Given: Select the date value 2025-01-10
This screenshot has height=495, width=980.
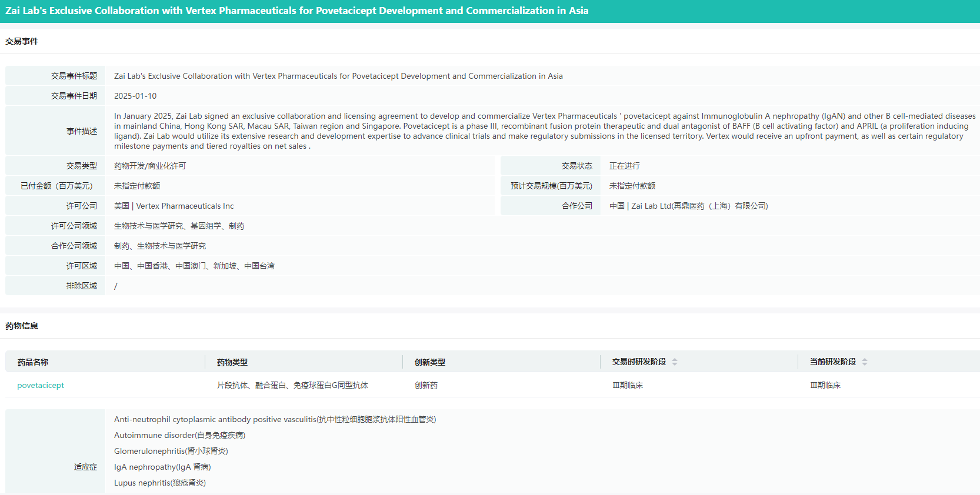Looking at the screenshot, I should tap(135, 96).
